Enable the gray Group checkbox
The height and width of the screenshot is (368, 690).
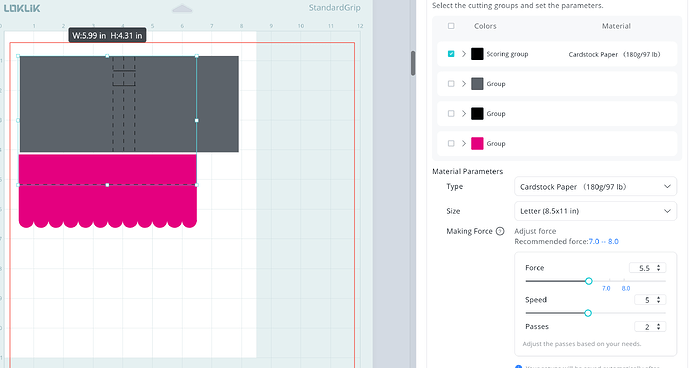(451, 84)
